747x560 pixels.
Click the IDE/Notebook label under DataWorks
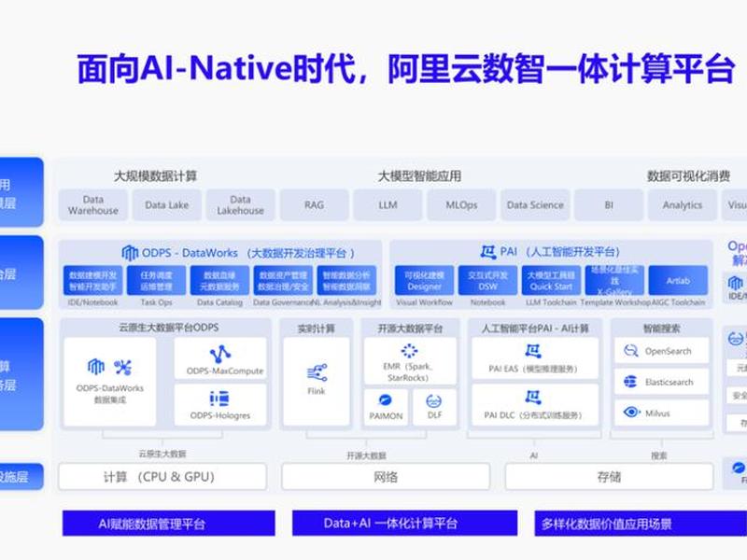pyautogui.click(x=92, y=302)
